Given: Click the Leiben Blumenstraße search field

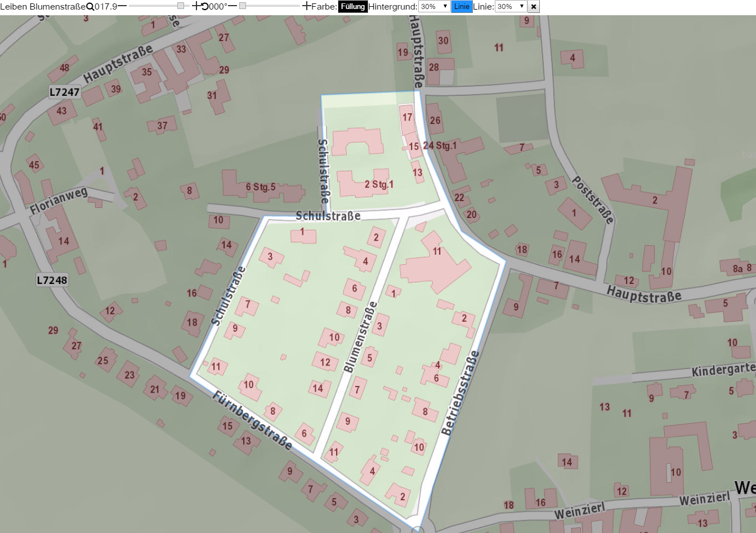Looking at the screenshot, I should click(43, 7).
